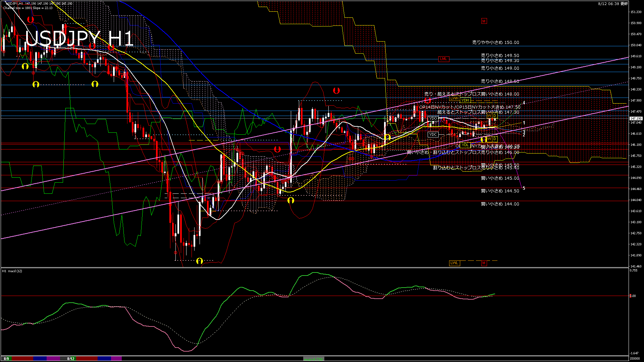The width and height of the screenshot is (644, 362).
Task: Click the H1 macd (12) indicator label
Action: coord(12,271)
